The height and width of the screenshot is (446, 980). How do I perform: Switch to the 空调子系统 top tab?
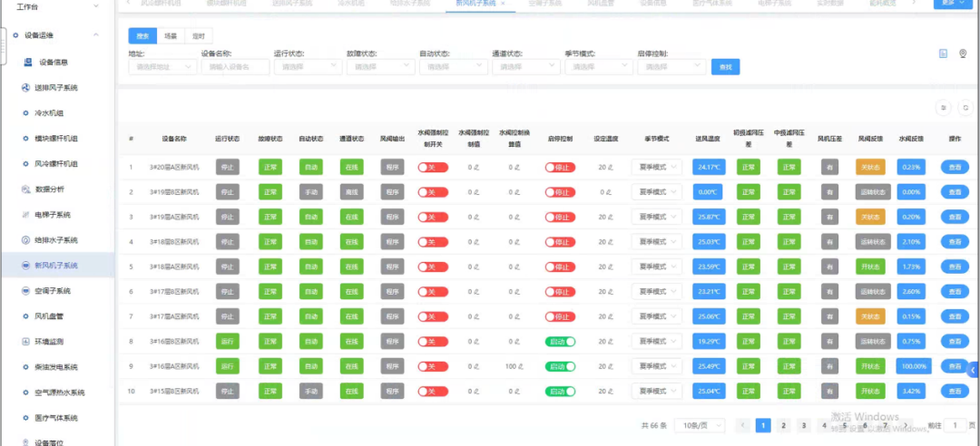point(545,3)
